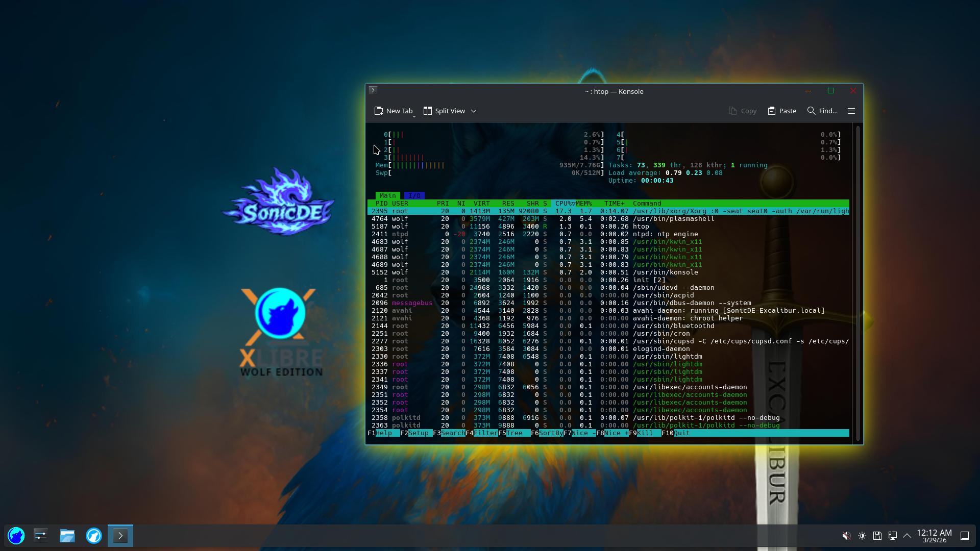The width and height of the screenshot is (980, 551).
Task: Switch to the I/O tab in htop
Action: 414,195
